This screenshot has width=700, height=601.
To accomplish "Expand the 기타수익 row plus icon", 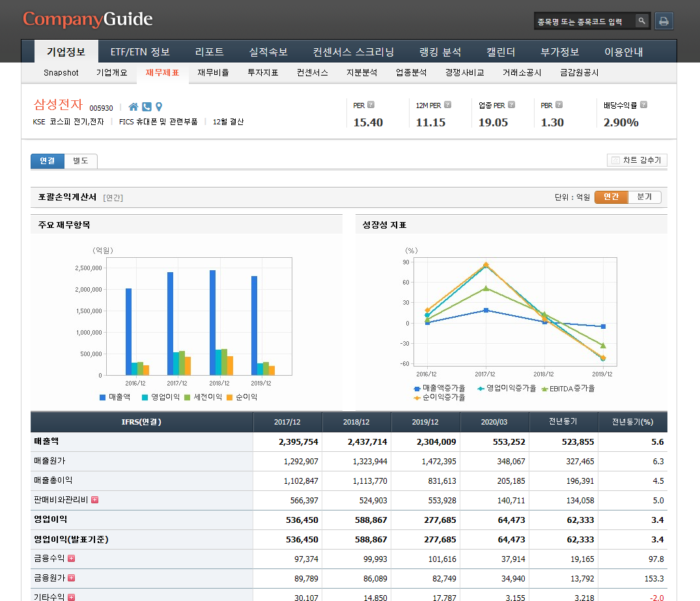I will pos(72,597).
